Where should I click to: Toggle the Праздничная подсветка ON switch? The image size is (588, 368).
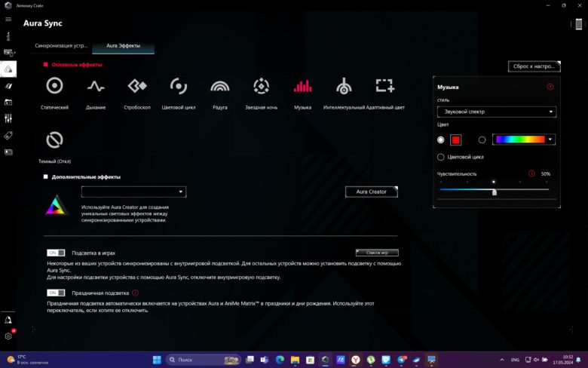pyautogui.click(x=56, y=293)
